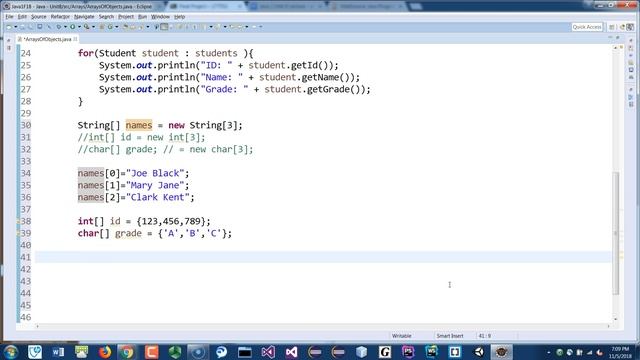The width and height of the screenshot is (640, 360).
Task: Open WebStorm from the taskbar
Action: tap(431, 352)
